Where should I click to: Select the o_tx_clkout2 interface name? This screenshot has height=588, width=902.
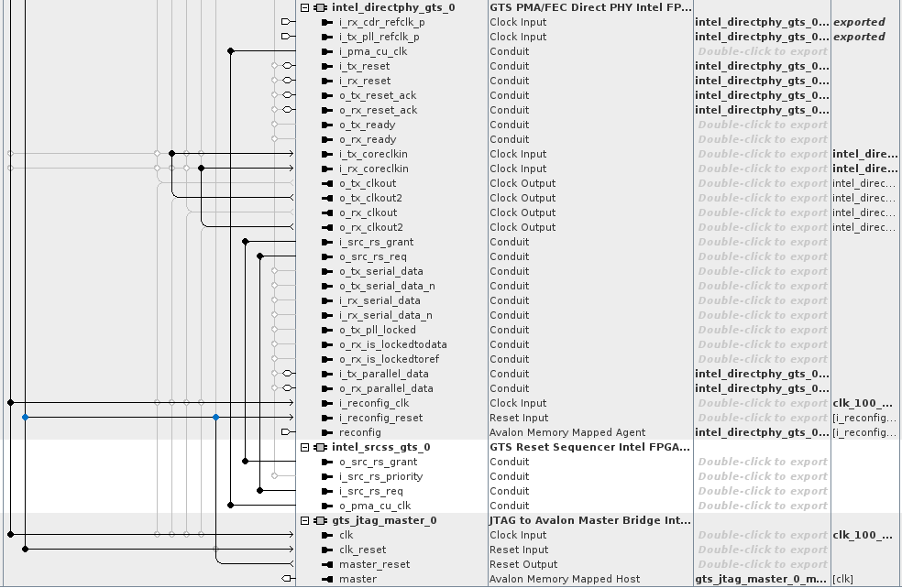tap(370, 199)
